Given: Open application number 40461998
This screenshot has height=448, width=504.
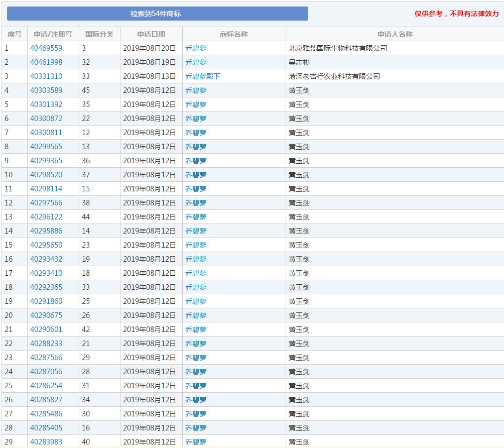Looking at the screenshot, I should [46, 62].
